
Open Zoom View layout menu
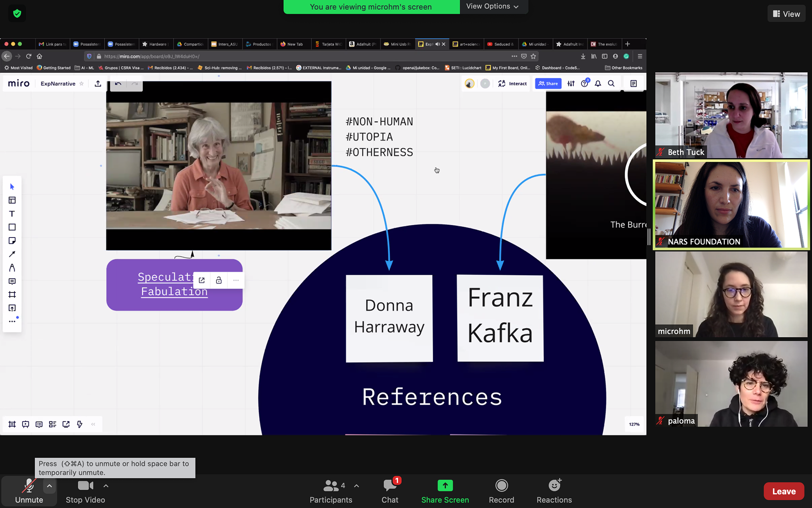click(x=787, y=14)
